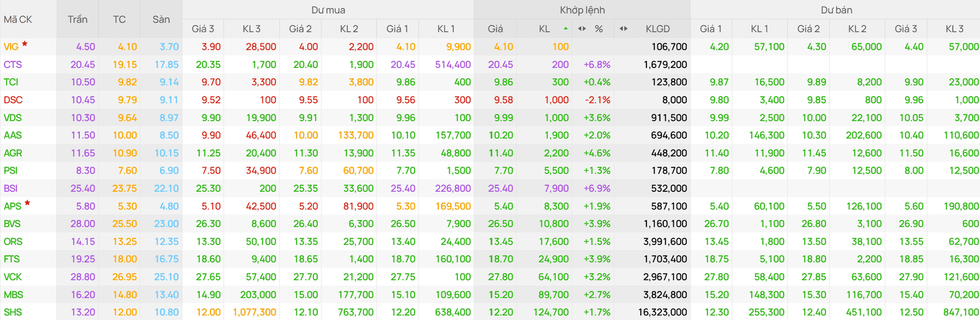
Task: Open the DSC stock symbol
Action: click(x=13, y=100)
